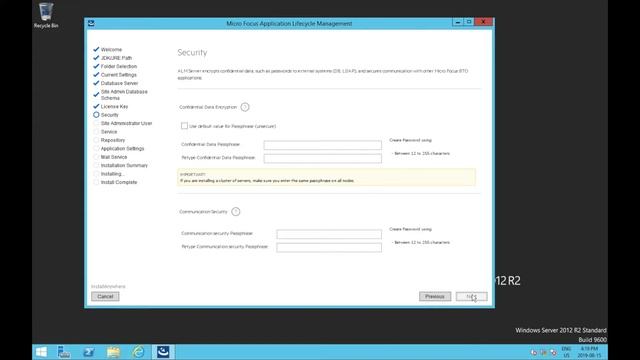640x360 pixels.
Task: Open Recycle Bin on the desktop
Action: click(46, 16)
